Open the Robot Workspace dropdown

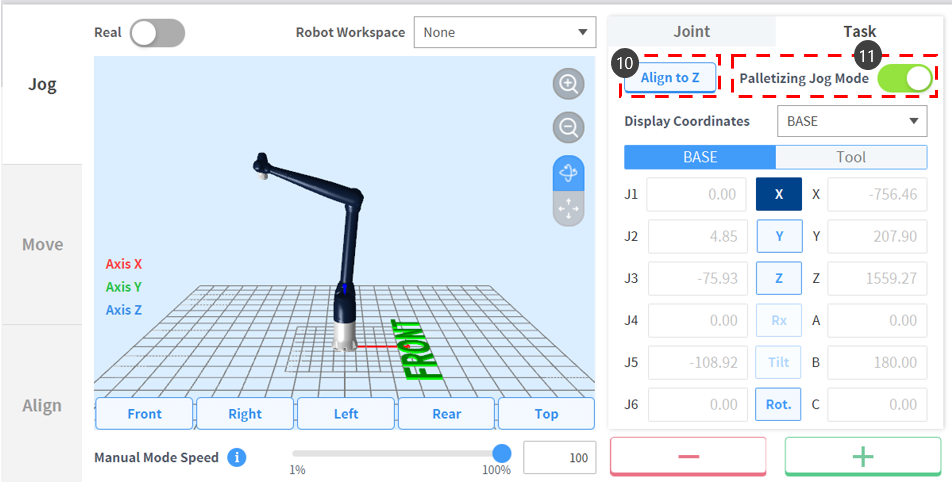[504, 32]
